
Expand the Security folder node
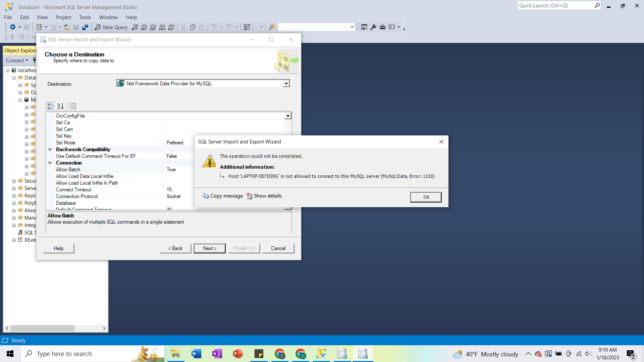[14, 181]
